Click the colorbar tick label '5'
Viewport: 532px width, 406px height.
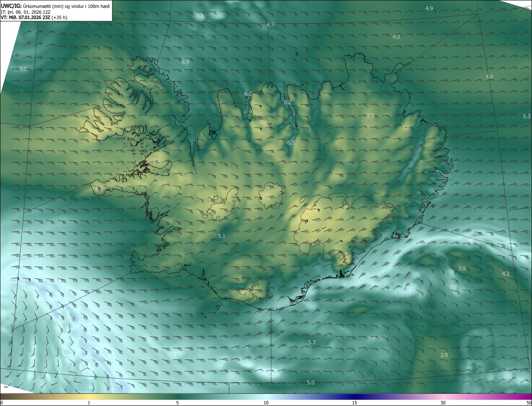click(x=177, y=403)
